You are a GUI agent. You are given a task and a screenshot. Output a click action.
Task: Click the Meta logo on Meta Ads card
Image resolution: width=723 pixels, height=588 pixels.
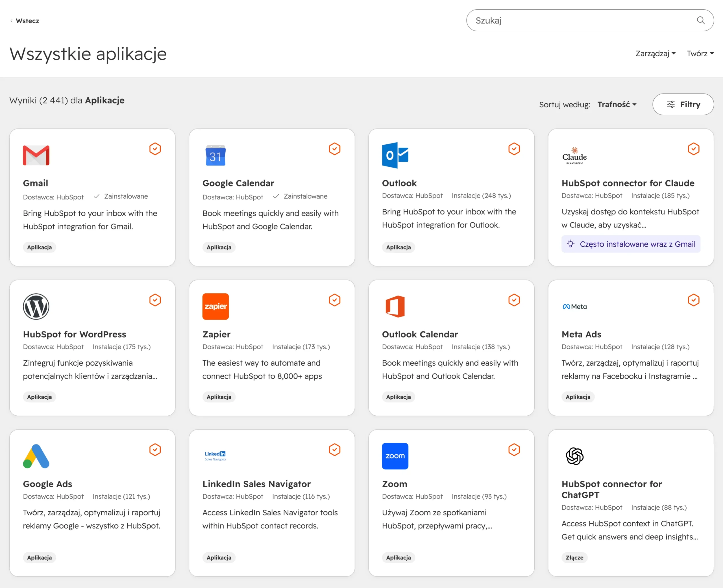tap(574, 307)
